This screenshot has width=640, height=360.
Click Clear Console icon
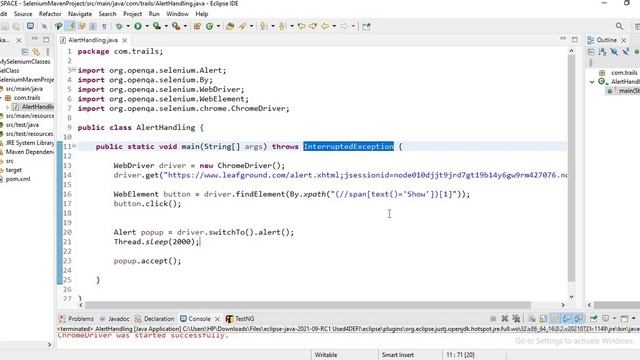(x=531, y=318)
